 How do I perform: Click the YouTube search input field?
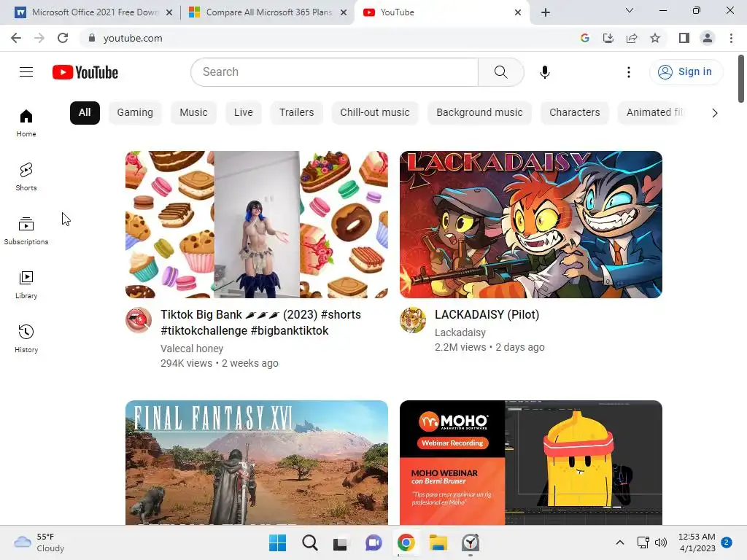334,72
